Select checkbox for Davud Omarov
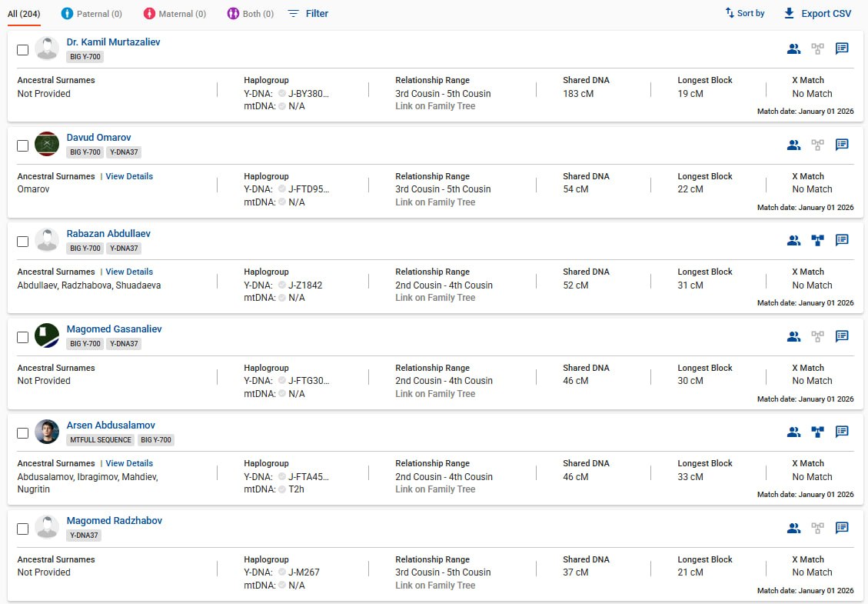 (23, 145)
